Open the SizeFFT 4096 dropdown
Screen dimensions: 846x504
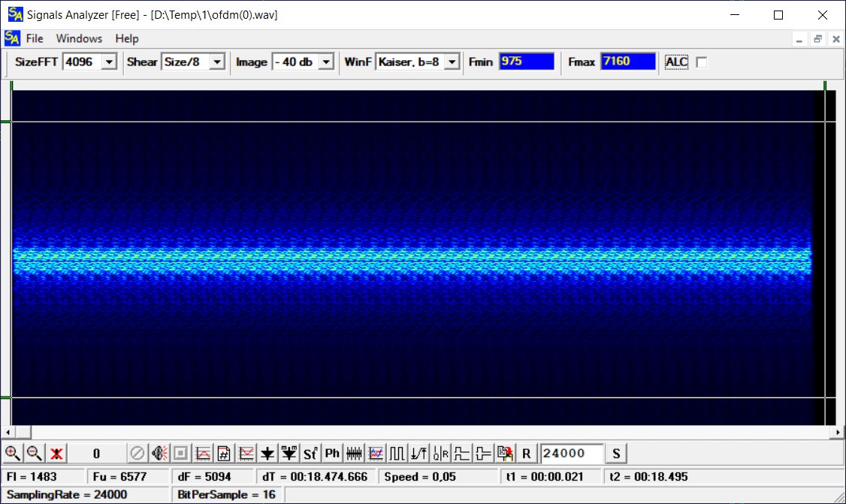(109, 62)
